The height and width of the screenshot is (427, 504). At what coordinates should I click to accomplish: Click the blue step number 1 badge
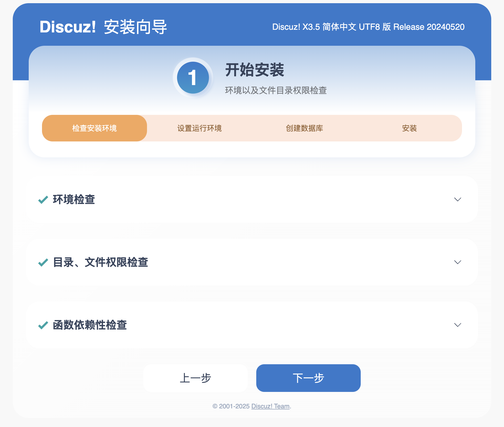(x=193, y=78)
